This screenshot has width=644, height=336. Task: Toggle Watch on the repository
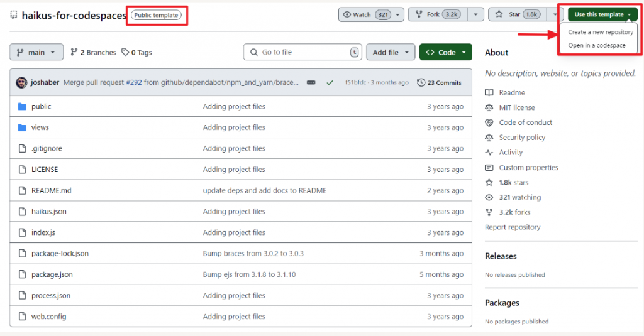[x=365, y=14]
